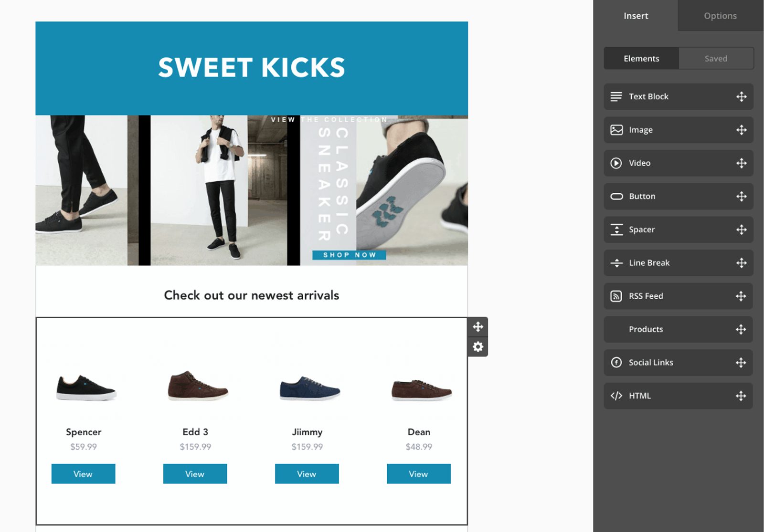
Task: Click the Social Links element icon
Action: [616, 363]
